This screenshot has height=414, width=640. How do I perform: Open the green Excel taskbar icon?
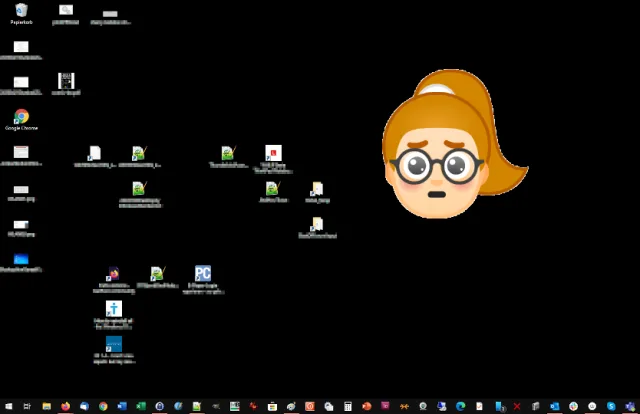141,406
